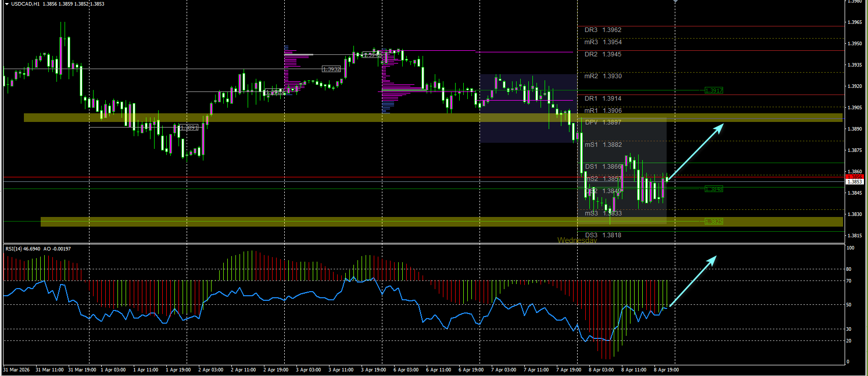Screen dimensions: 868x376
Task: Select the DS3 1.3818 support label
Action: pos(603,235)
